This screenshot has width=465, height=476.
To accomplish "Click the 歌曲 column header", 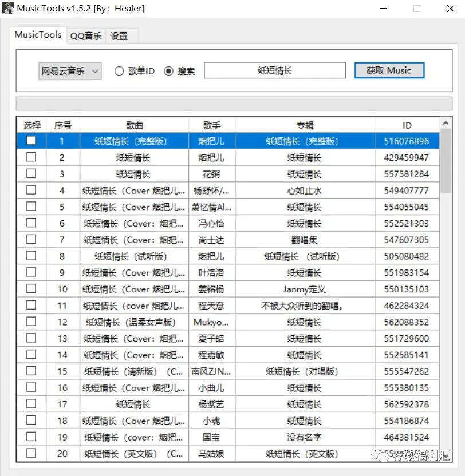I will pos(135,125).
